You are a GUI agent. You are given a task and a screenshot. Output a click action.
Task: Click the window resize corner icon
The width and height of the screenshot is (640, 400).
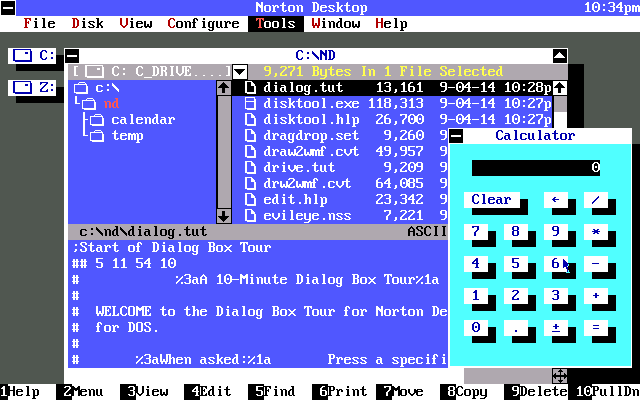click(560, 376)
